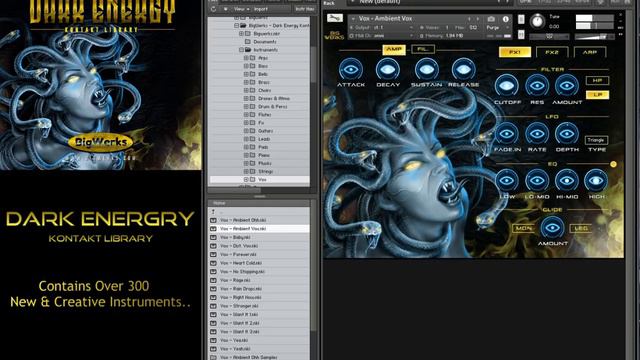Open the LFO Triangle type dropdown
The image size is (640, 360).
[596, 140]
